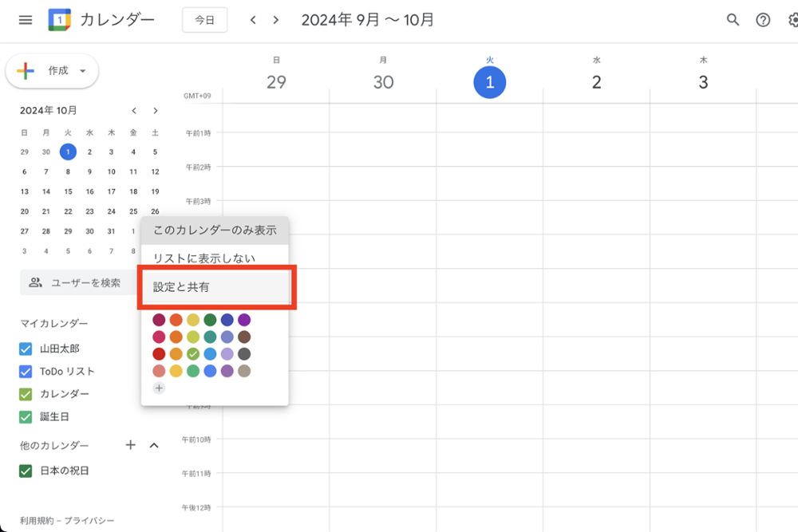
Task: Click the 今日 button
Action: (204, 20)
